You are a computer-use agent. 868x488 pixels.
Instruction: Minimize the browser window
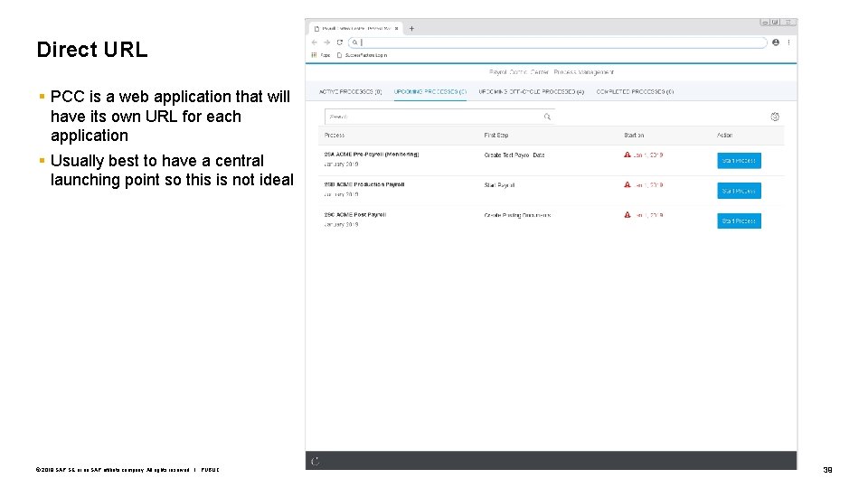point(765,22)
